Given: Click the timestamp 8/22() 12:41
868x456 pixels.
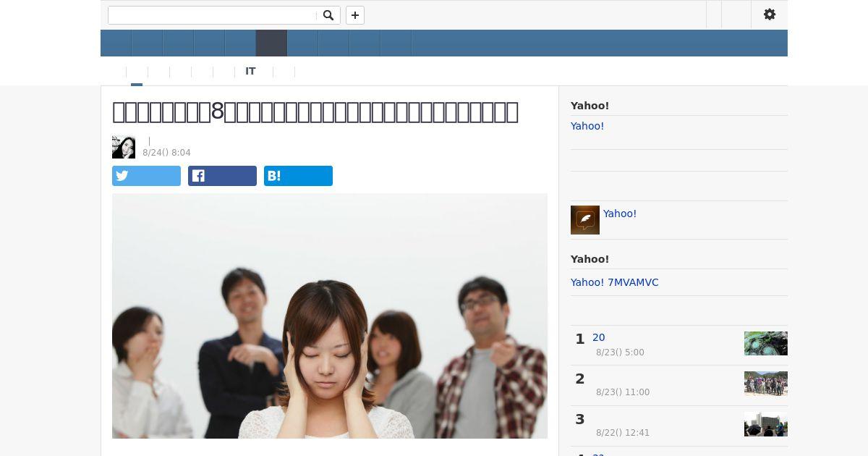Looking at the screenshot, I should (x=623, y=433).
